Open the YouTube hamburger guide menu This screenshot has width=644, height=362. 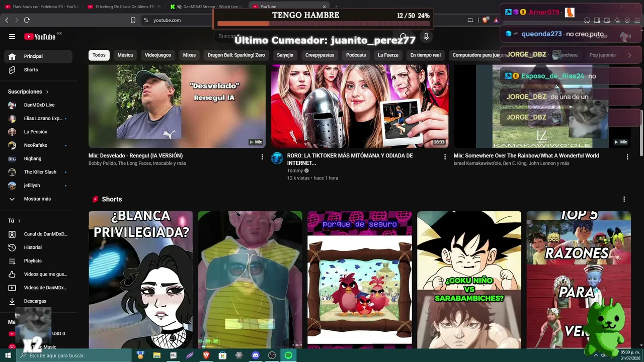tap(12, 36)
